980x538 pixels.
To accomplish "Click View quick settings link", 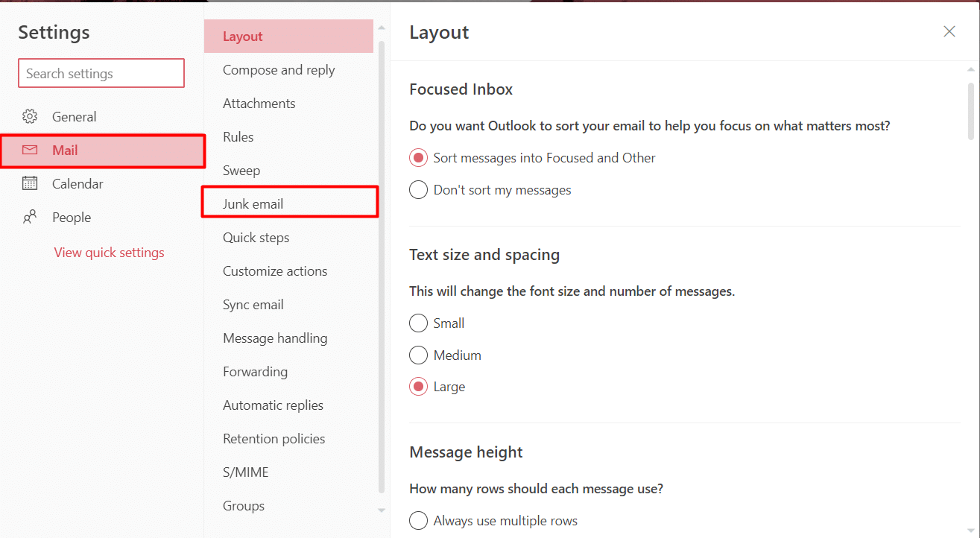I will [110, 253].
